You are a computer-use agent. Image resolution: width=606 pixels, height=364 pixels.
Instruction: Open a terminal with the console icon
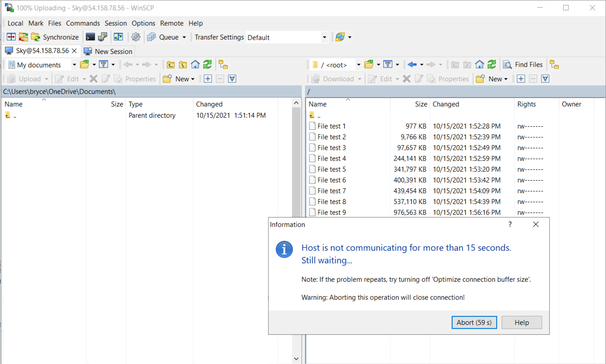tap(90, 37)
